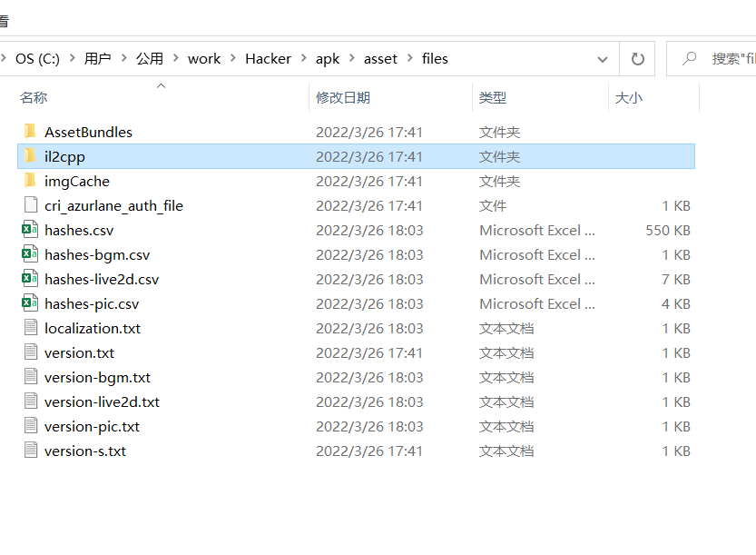Go to OS (C:) in address path

pyautogui.click(x=37, y=59)
